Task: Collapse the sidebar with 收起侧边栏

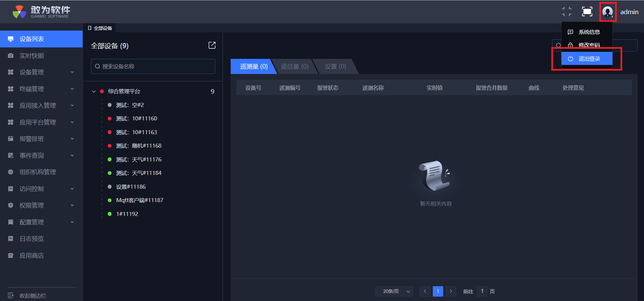Action: [33, 296]
